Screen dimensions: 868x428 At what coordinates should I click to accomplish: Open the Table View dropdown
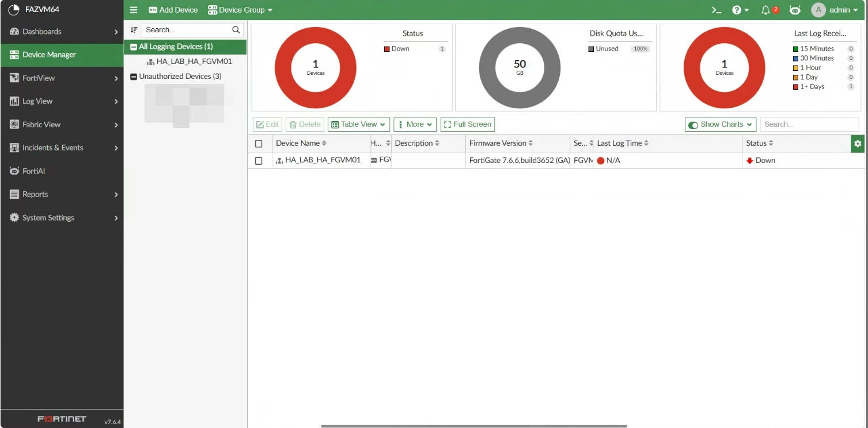[359, 124]
